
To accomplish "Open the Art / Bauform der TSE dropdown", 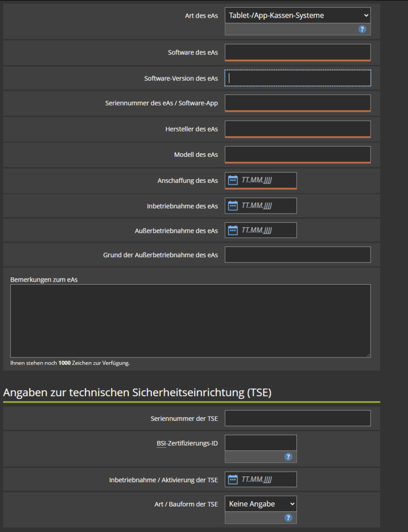I will pyautogui.click(x=261, y=503).
